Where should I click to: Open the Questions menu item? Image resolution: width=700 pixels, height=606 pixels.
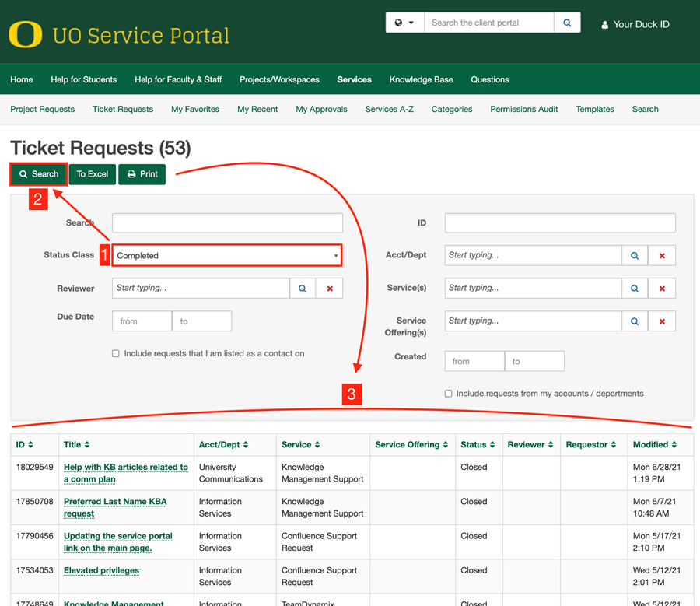[490, 79]
